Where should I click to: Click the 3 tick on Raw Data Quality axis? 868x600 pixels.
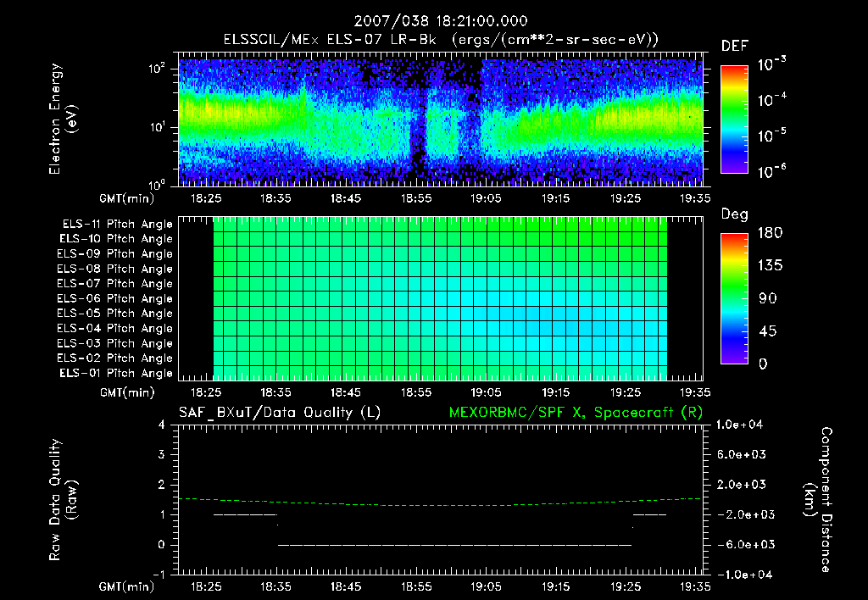click(162, 455)
